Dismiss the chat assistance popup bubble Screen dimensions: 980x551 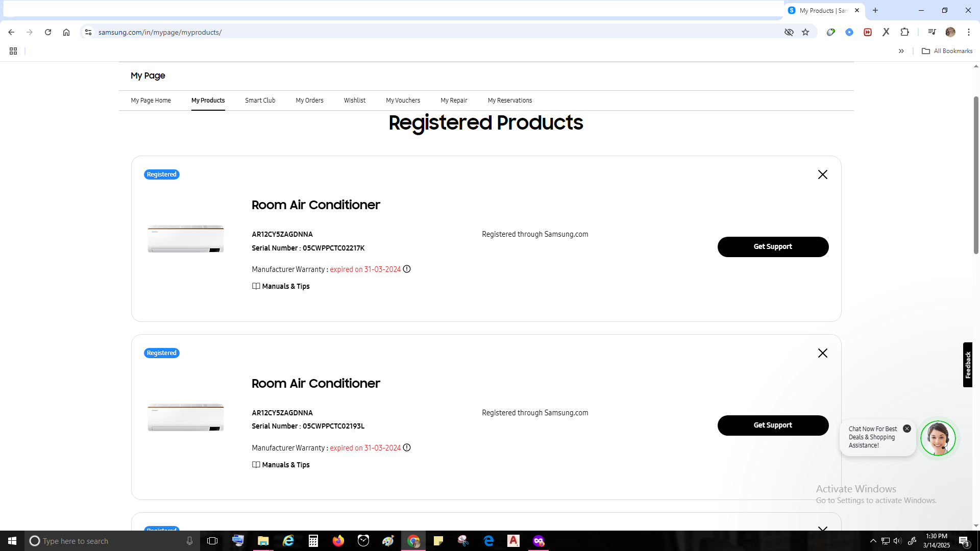[x=906, y=429]
